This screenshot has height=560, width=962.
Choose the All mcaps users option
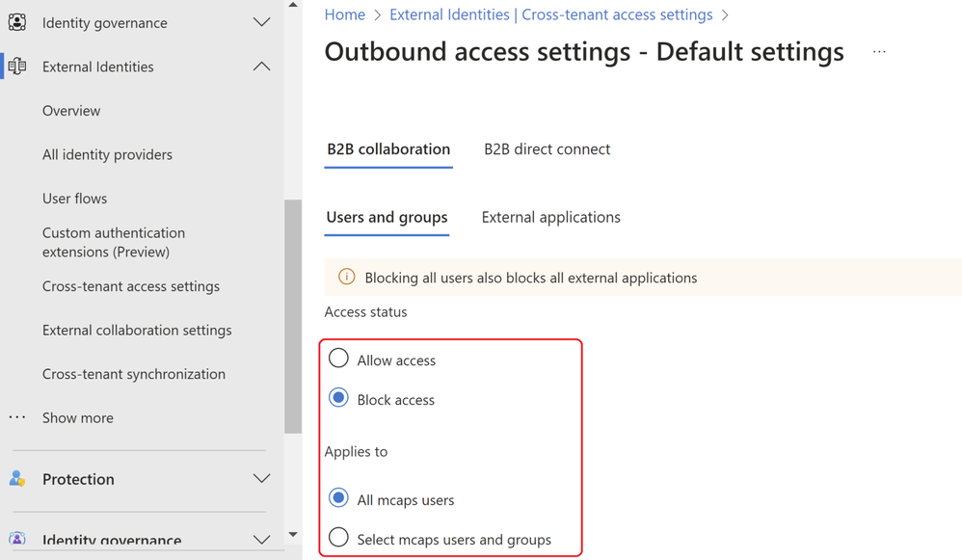tap(338, 499)
